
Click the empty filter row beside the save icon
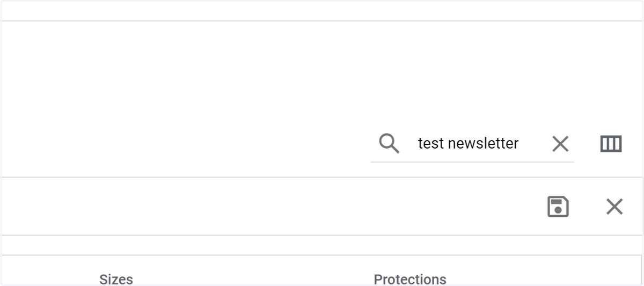pyautogui.click(x=268, y=207)
